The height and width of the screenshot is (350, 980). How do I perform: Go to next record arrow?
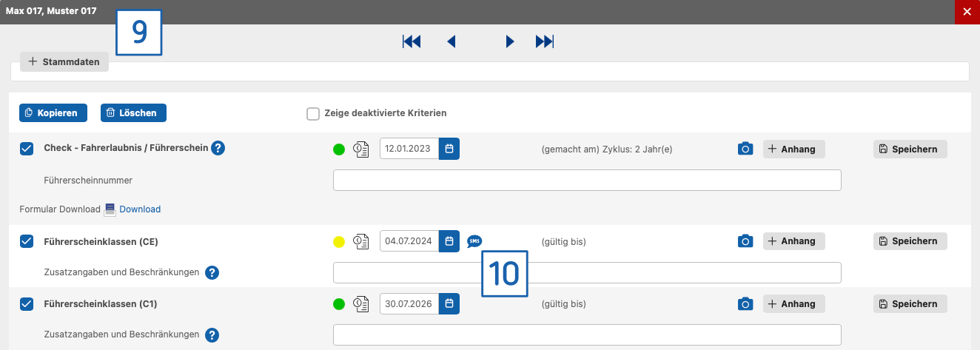(510, 41)
